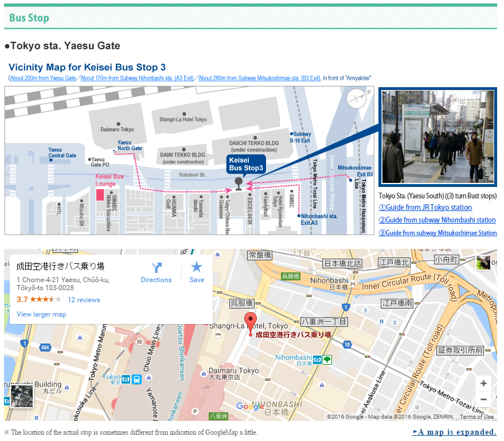Click 'Sotobori St.' label
The height and width of the screenshot is (441, 504).
point(192,175)
